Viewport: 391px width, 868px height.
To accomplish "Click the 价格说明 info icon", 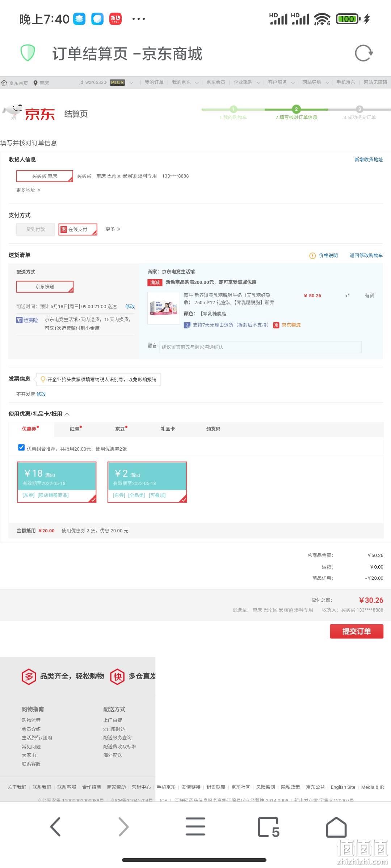I will 312,256.
